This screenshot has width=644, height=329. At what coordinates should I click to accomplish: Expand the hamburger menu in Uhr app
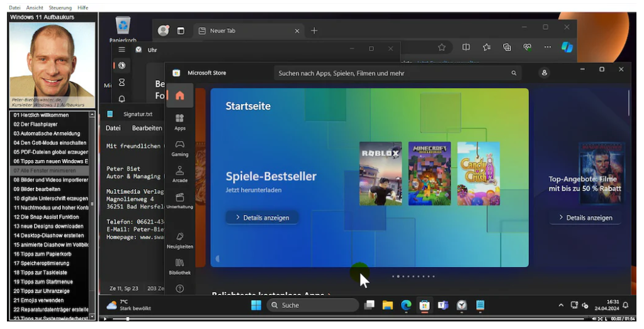[x=122, y=49]
